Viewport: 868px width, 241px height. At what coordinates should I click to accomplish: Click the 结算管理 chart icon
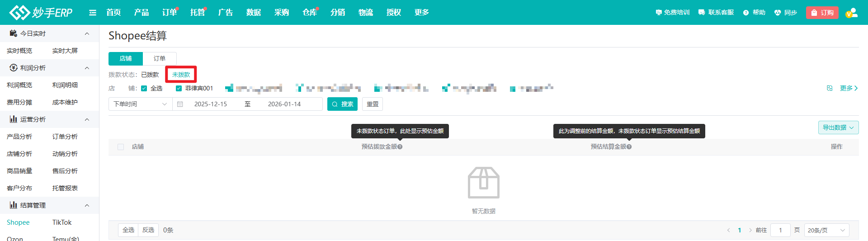pos(13,205)
